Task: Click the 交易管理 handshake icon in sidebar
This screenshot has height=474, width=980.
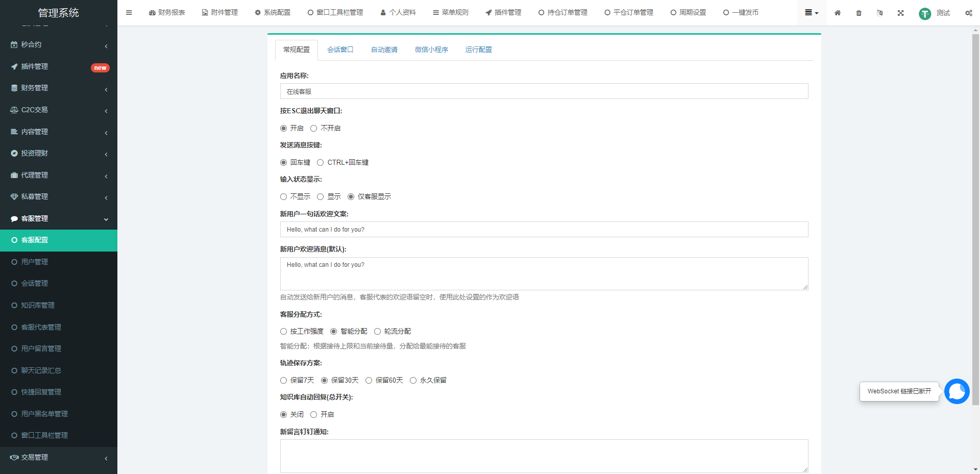Action: [x=14, y=458]
